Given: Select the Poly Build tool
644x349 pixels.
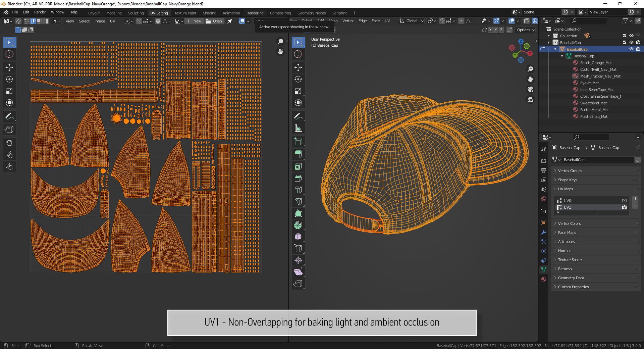Looking at the screenshot, I should coord(298,213).
